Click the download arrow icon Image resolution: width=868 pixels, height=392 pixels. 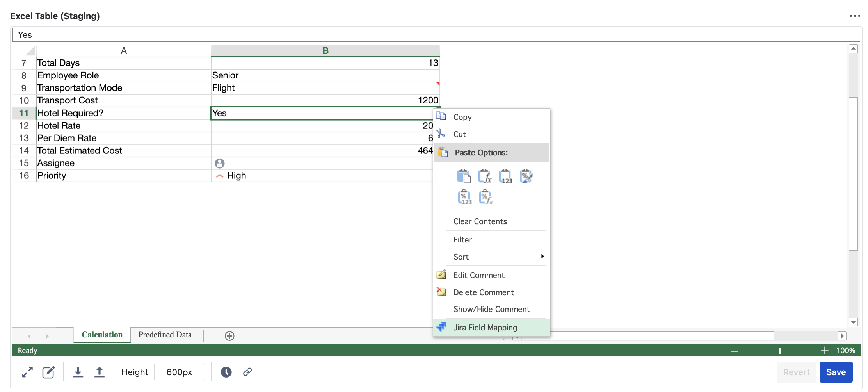[x=78, y=372]
